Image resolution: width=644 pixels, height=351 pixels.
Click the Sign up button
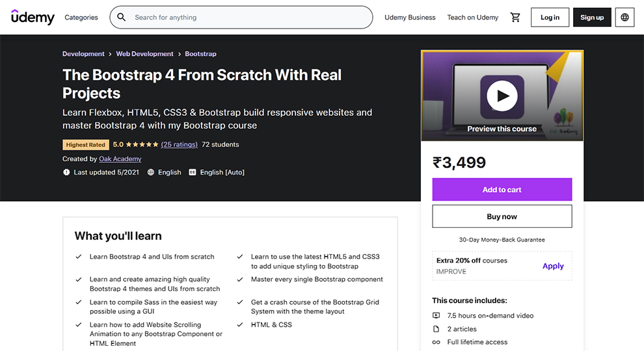[x=592, y=18]
